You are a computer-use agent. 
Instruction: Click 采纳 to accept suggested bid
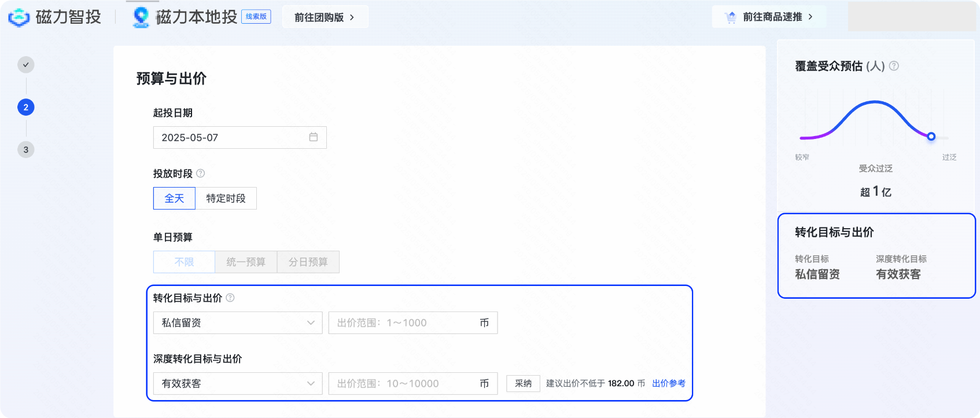pos(524,383)
